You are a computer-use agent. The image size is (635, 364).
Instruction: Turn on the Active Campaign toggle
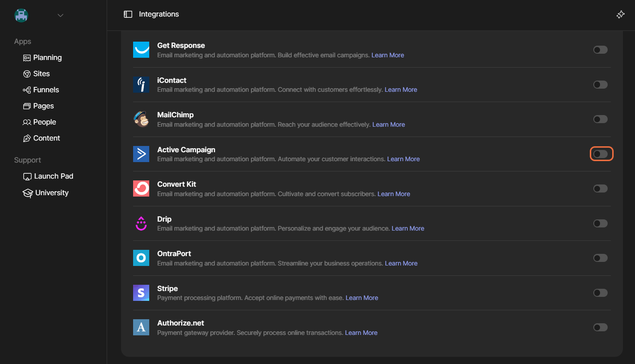(x=600, y=154)
